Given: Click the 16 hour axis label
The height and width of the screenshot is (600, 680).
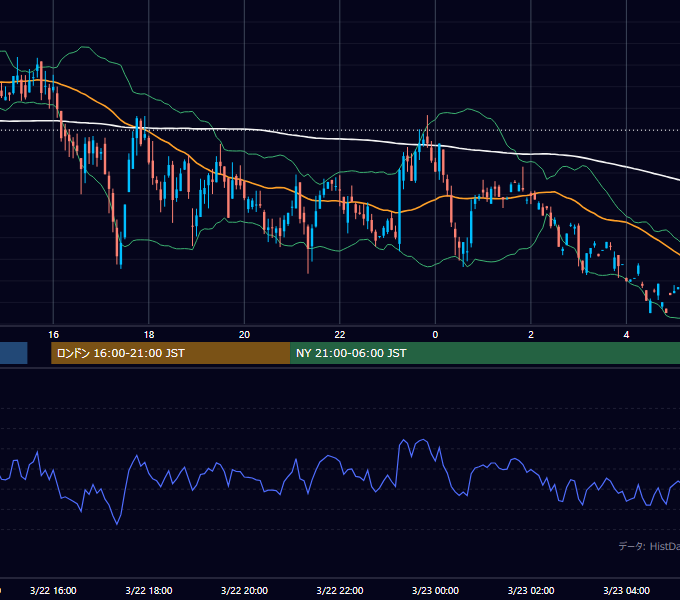Looking at the screenshot, I should [53, 335].
